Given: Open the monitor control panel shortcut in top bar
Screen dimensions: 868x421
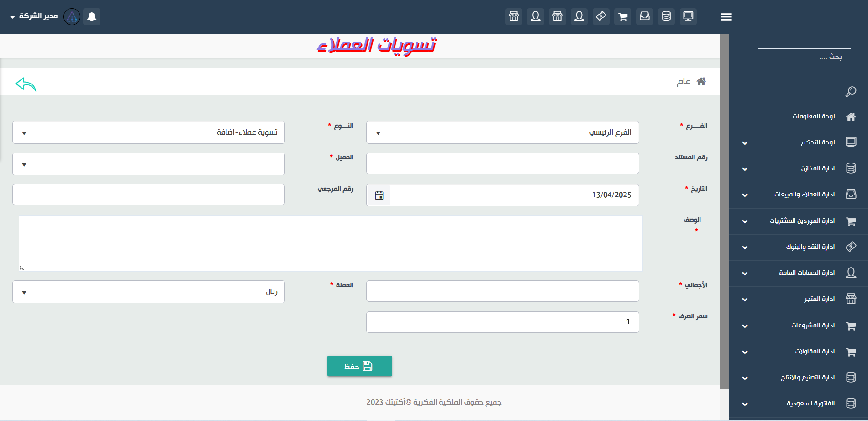Looking at the screenshot, I should (x=688, y=16).
